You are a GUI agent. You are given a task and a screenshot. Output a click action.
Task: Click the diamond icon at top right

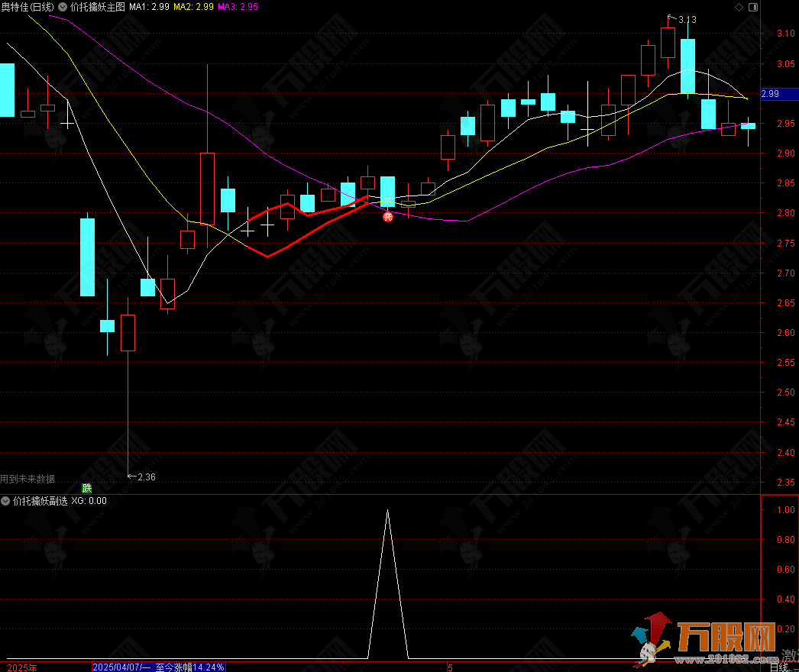point(738,7)
